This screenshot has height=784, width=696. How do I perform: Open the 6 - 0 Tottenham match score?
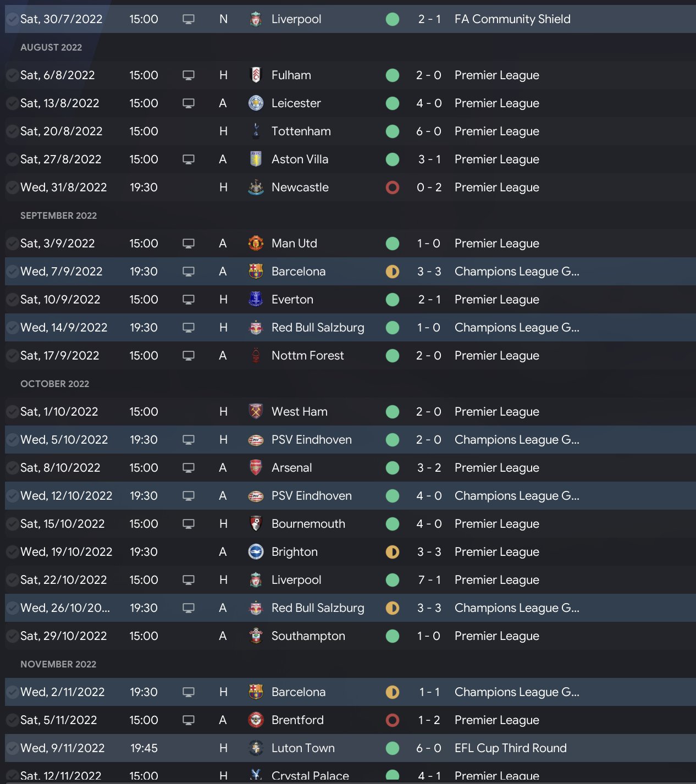point(429,131)
